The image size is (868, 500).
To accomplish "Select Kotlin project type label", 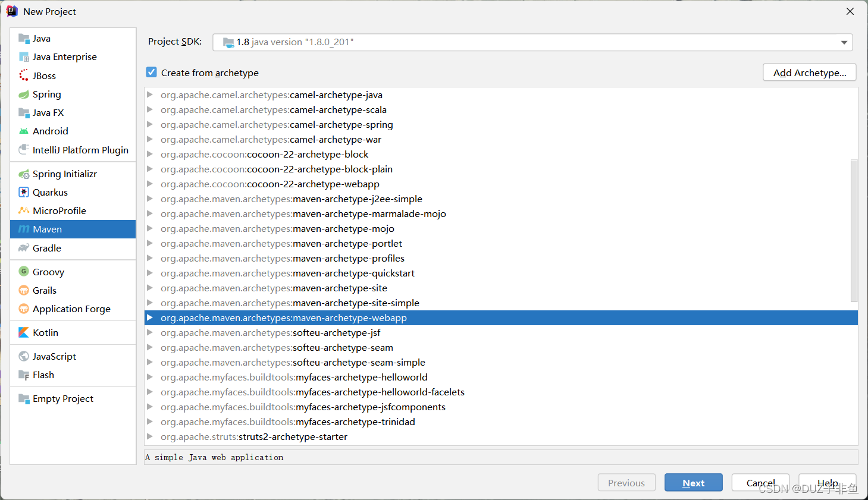I will (46, 332).
